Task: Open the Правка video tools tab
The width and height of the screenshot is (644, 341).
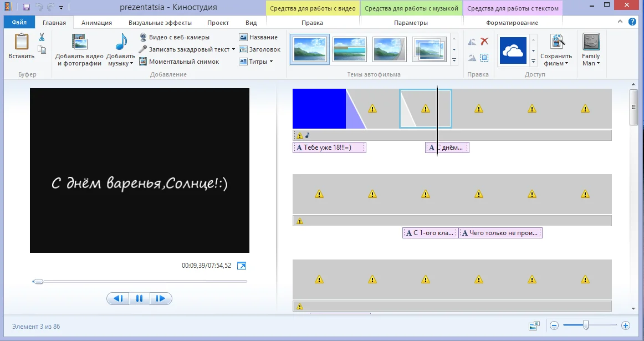Action: [x=312, y=23]
